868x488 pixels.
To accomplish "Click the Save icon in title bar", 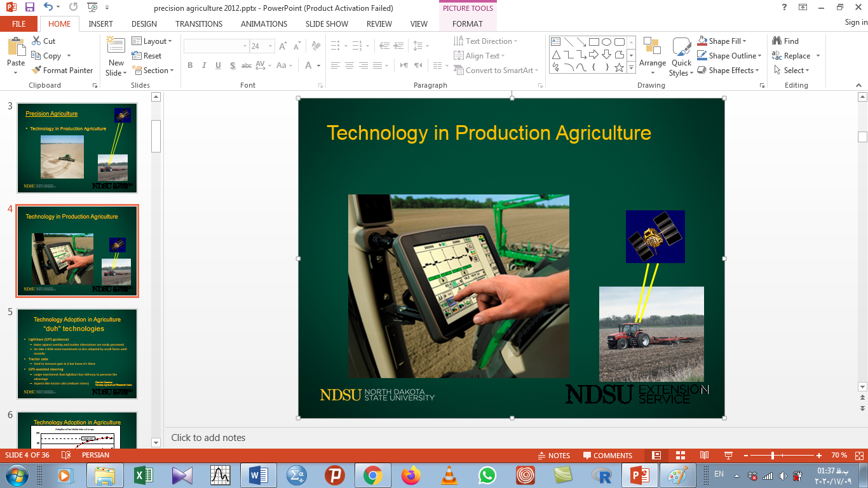I will pos(29,8).
